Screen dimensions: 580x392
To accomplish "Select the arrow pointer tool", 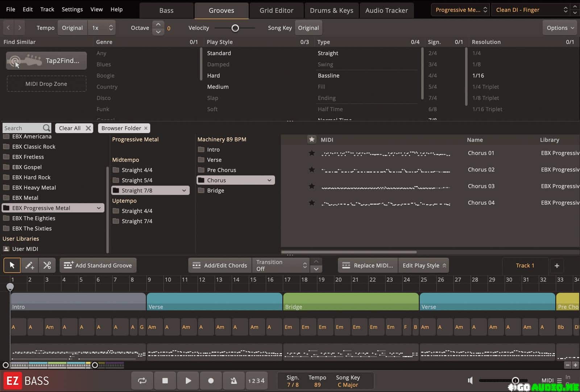I will (12, 265).
